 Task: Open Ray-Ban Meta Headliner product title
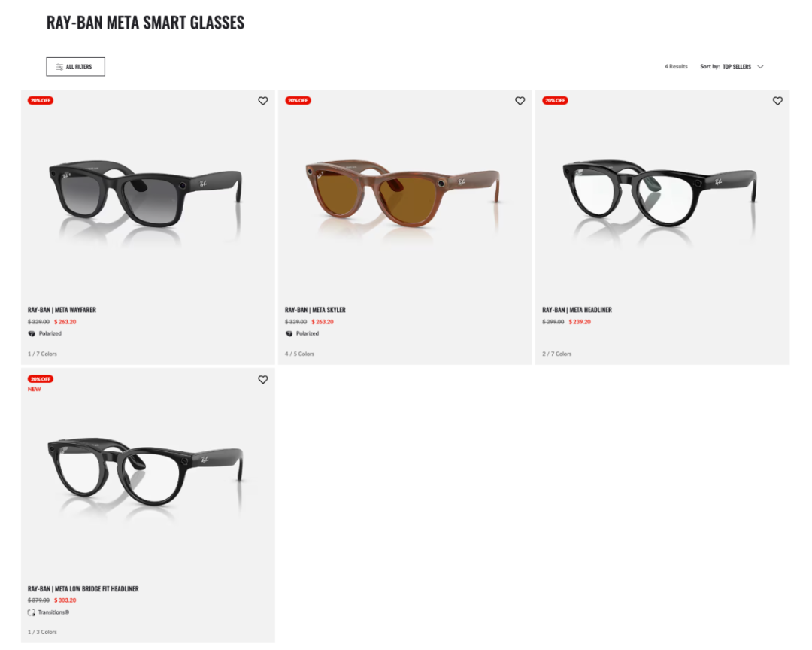[577, 310]
